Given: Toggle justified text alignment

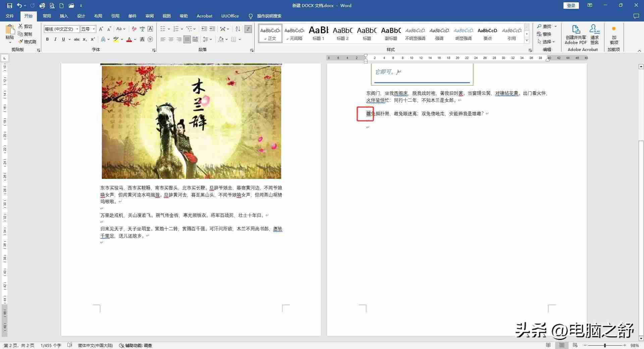Looking at the screenshot, I should click(187, 39).
